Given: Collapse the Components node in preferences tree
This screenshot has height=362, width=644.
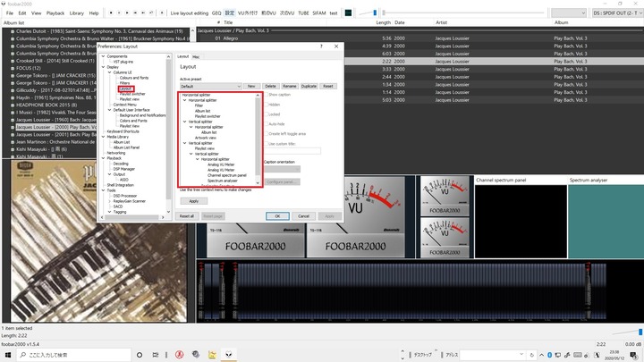Looking at the screenshot, I should (x=103, y=56).
